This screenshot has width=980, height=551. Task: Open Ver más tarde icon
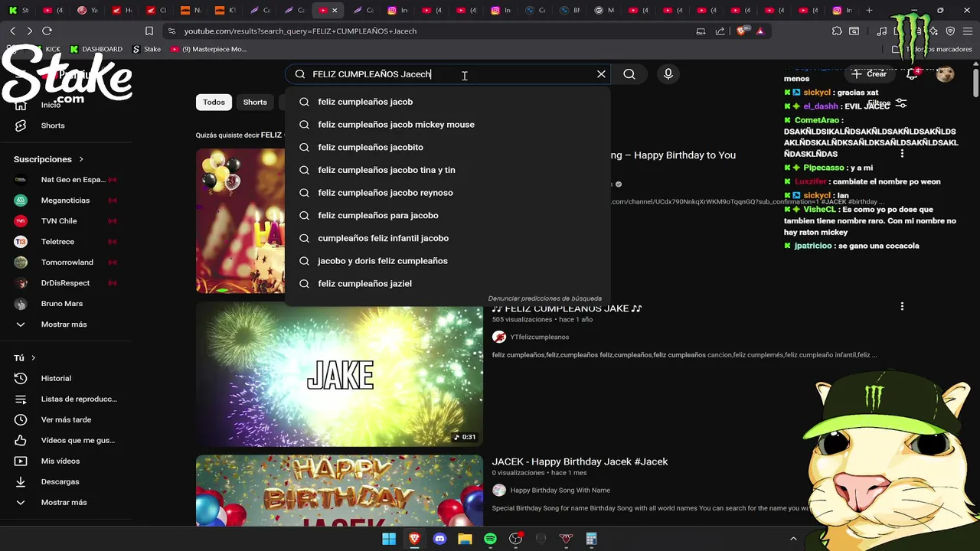click(21, 419)
